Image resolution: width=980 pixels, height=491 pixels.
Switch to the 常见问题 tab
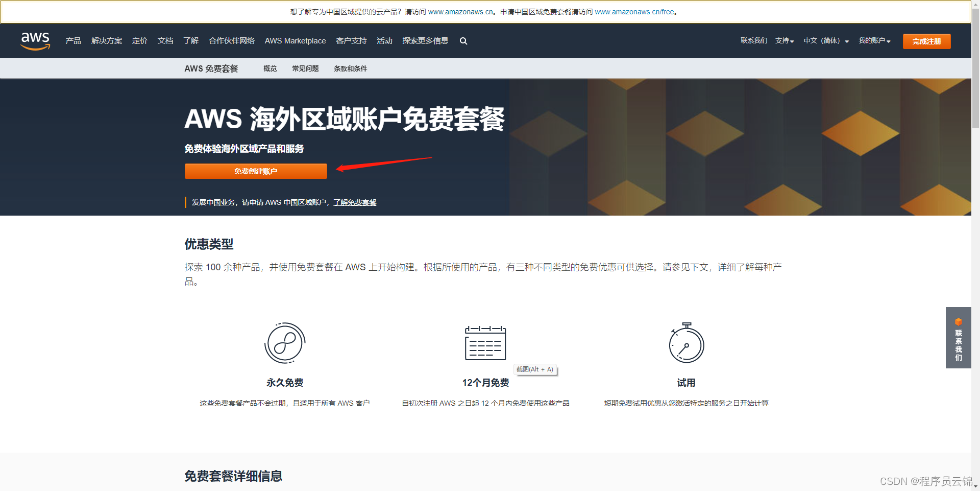click(305, 68)
